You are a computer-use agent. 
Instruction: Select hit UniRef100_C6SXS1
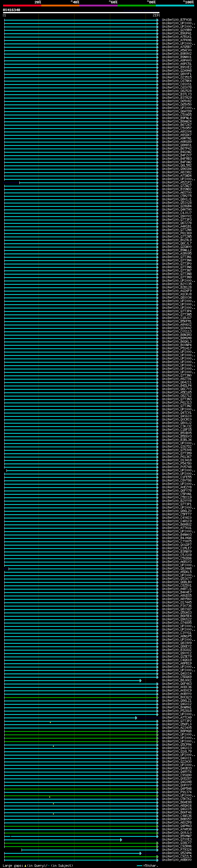(177, 84)
